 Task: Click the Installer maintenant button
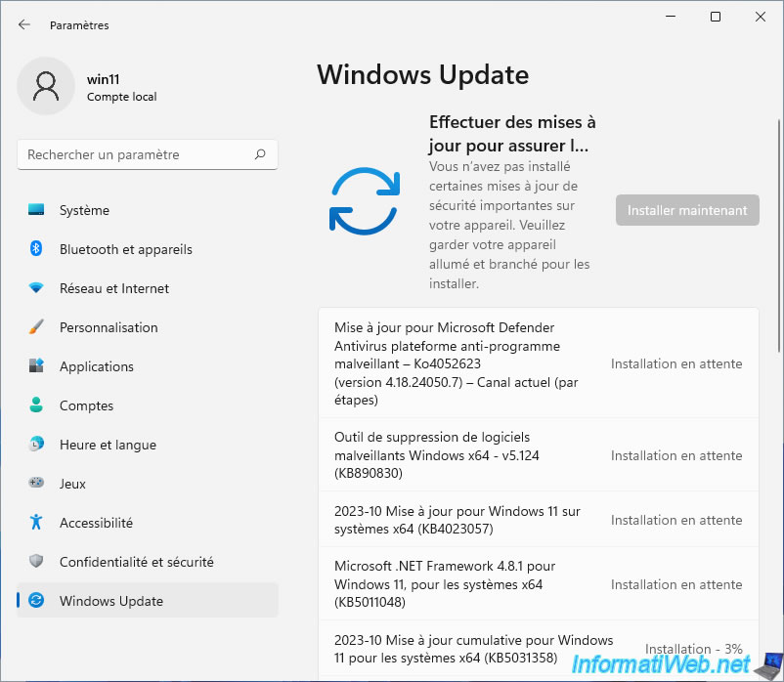pos(687,210)
